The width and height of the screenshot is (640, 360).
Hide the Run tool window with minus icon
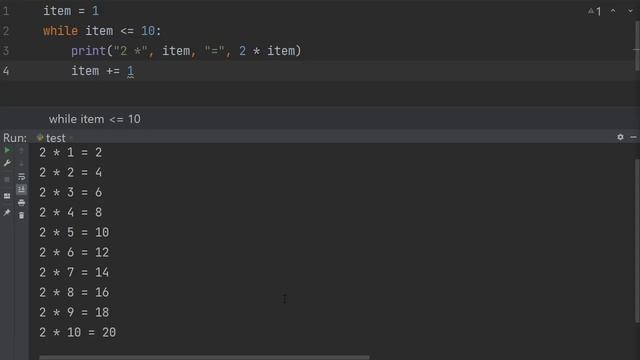tap(633, 137)
